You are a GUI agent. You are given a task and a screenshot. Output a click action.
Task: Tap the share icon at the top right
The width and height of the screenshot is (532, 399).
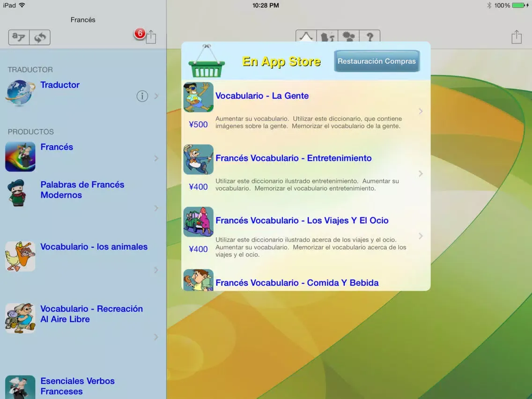tap(517, 37)
